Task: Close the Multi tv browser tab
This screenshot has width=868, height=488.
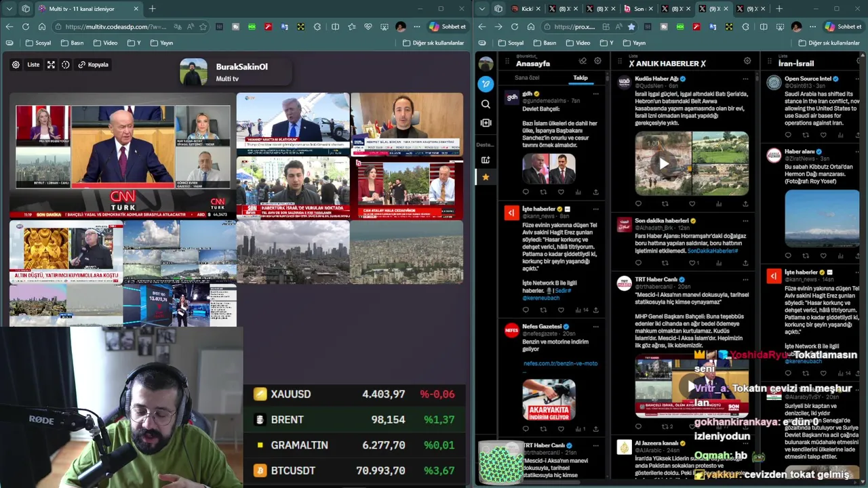Action: [x=136, y=9]
